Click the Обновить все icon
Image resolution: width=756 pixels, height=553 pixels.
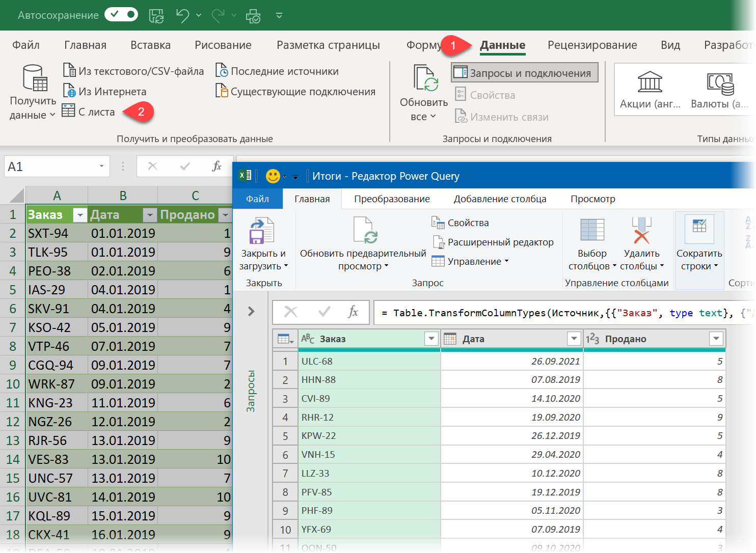tap(426, 78)
